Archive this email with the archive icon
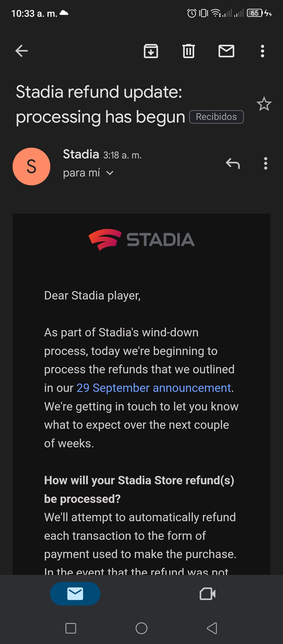Image resolution: width=283 pixels, height=644 pixels. (151, 51)
